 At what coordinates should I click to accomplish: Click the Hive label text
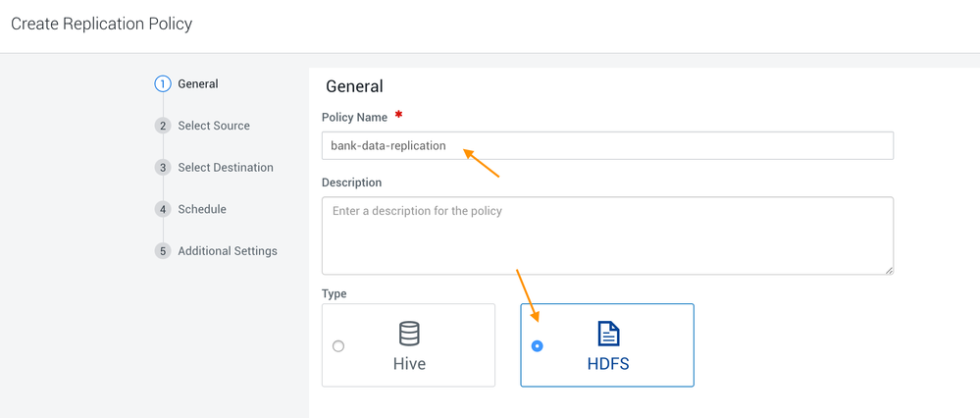(409, 363)
